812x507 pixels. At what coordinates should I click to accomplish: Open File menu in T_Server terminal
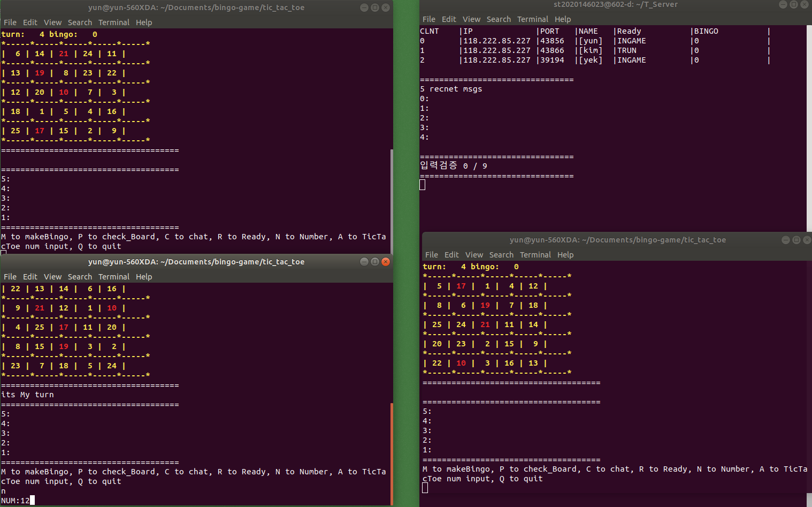point(429,19)
